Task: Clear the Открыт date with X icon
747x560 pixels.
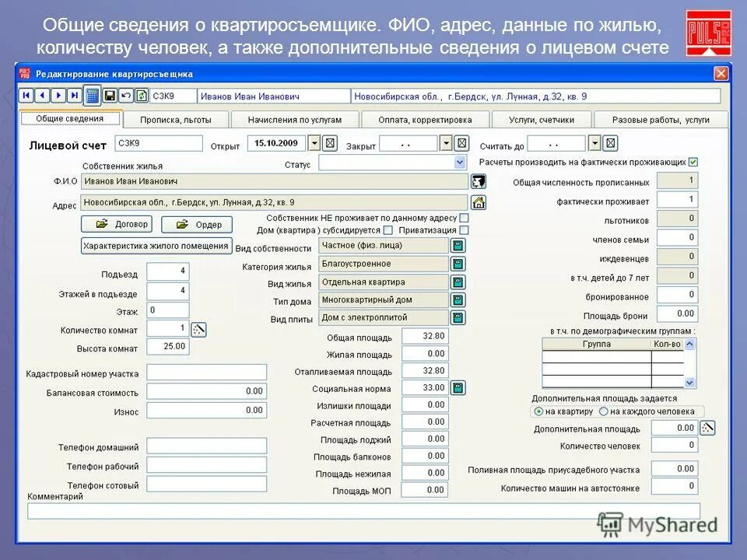Action: [330, 143]
